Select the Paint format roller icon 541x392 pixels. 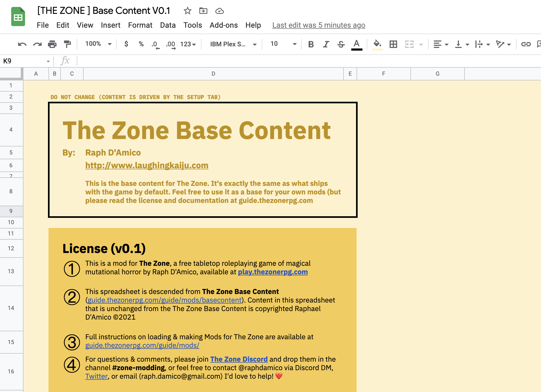click(67, 44)
